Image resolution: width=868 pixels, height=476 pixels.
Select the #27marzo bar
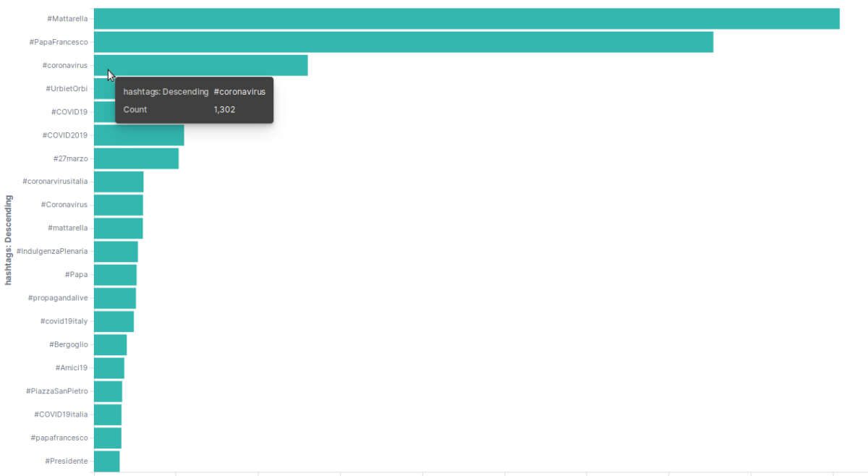136,158
